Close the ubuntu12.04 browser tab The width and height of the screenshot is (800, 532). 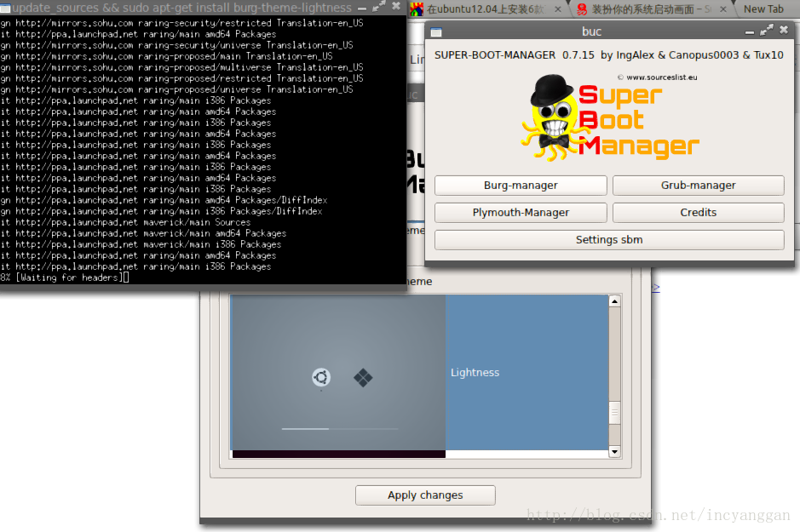[558, 9]
